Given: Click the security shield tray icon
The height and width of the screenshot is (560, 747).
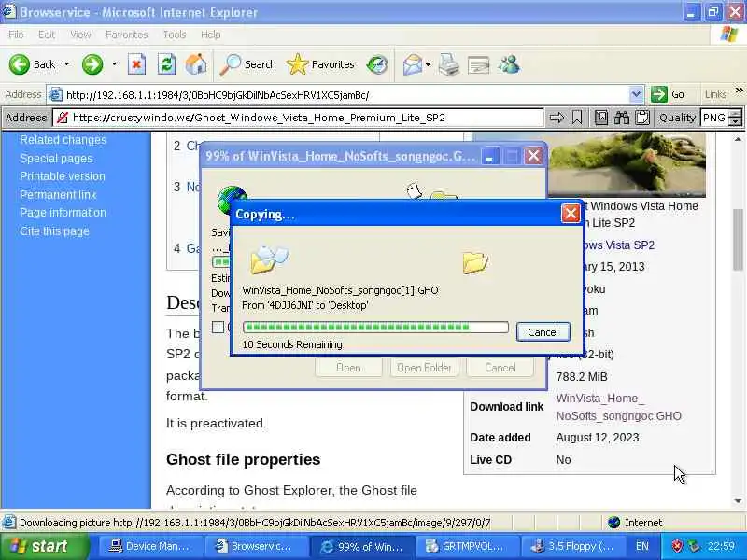Looking at the screenshot, I should click(x=677, y=546).
